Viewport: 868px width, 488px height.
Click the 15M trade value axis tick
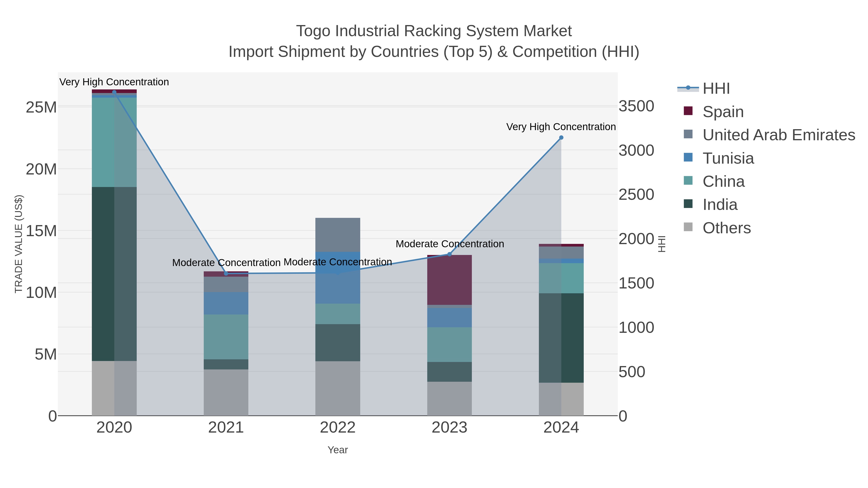point(41,231)
